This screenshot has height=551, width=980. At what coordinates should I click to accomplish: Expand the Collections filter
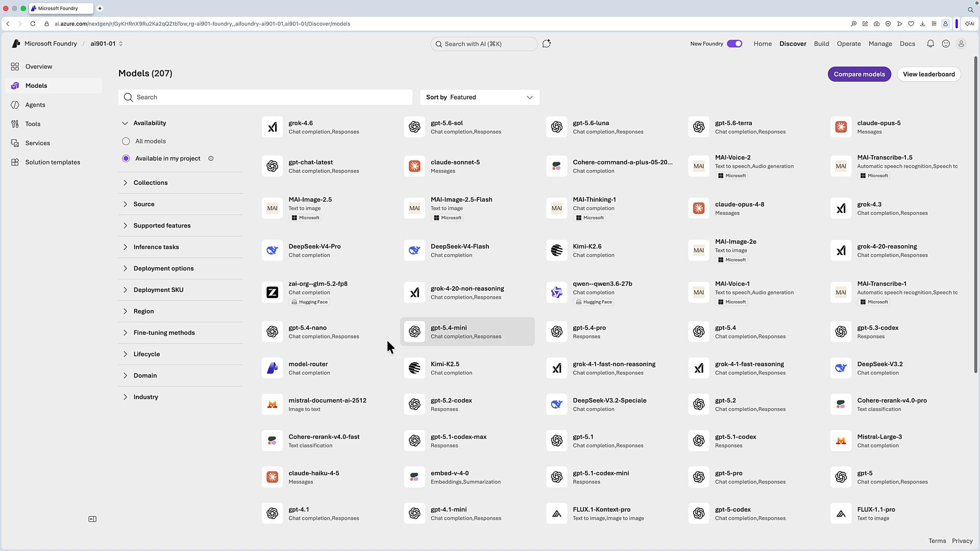coord(125,183)
